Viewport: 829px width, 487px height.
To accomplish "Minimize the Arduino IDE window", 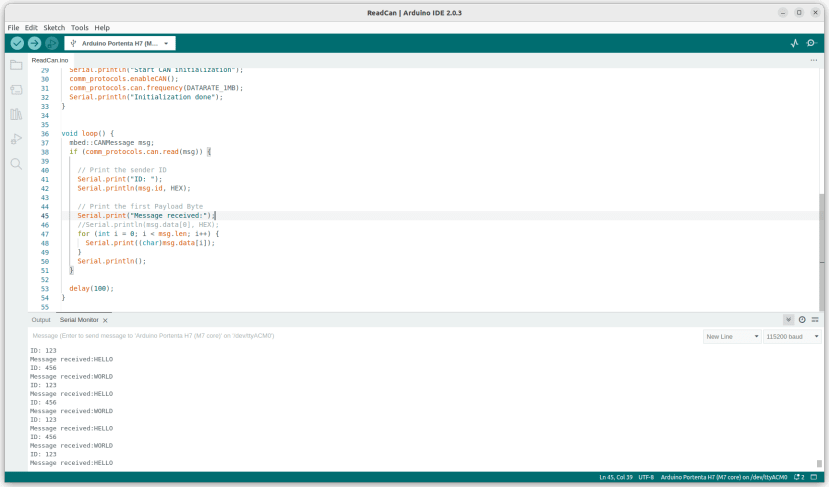I will [782, 13].
